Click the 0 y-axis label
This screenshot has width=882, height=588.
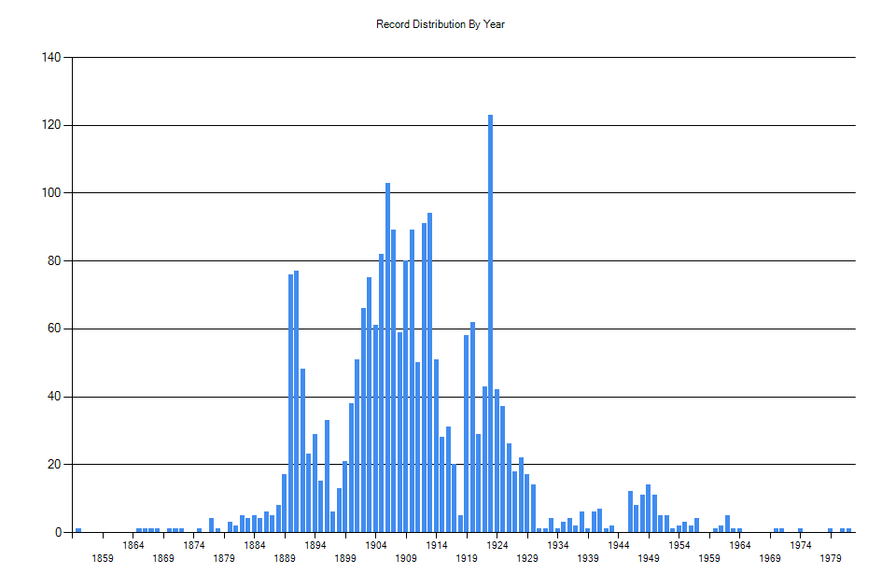coord(58,532)
